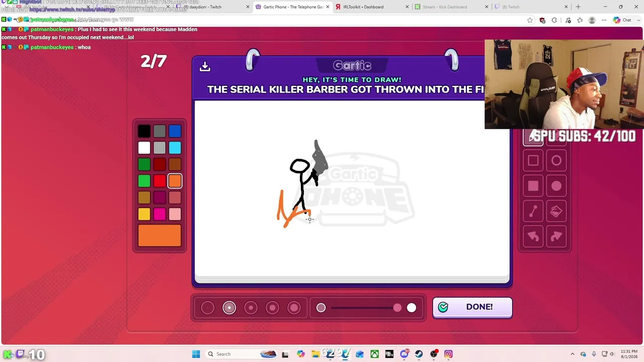Image resolution: width=644 pixels, height=362 pixels.
Task: Choose the second brush size
Action: [x=229, y=308]
